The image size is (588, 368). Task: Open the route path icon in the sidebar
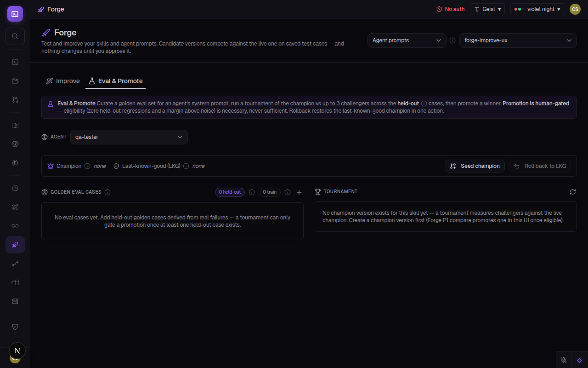pyautogui.click(x=15, y=264)
